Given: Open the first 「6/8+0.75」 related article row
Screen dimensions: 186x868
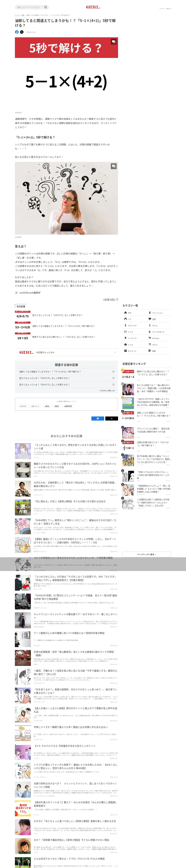Looking at the screenshot, I should click(66, 378).
